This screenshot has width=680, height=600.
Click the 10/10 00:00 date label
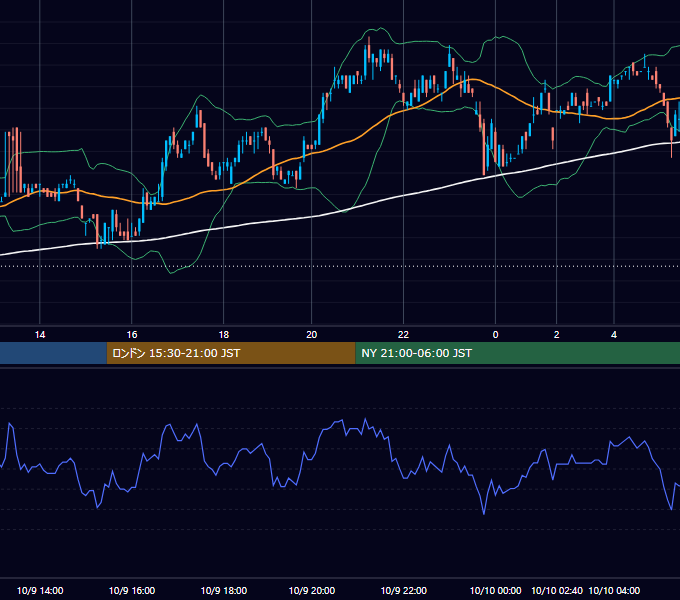click(x=496, y=590)
